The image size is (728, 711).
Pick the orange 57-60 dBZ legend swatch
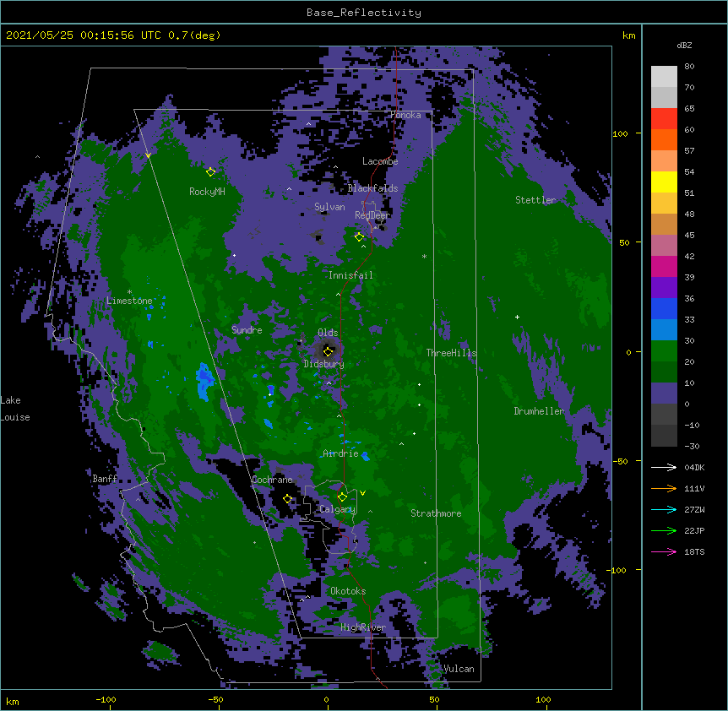pos(664,139)
